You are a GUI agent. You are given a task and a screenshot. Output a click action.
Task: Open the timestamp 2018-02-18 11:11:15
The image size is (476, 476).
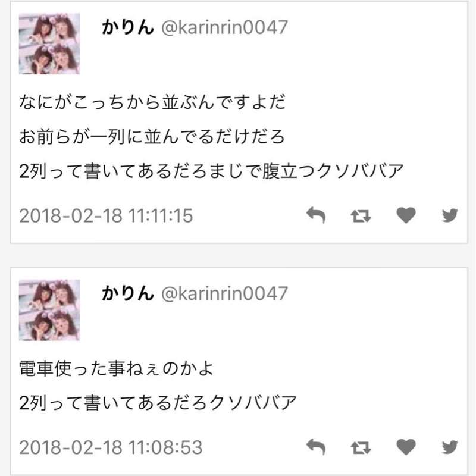(106, 215)
